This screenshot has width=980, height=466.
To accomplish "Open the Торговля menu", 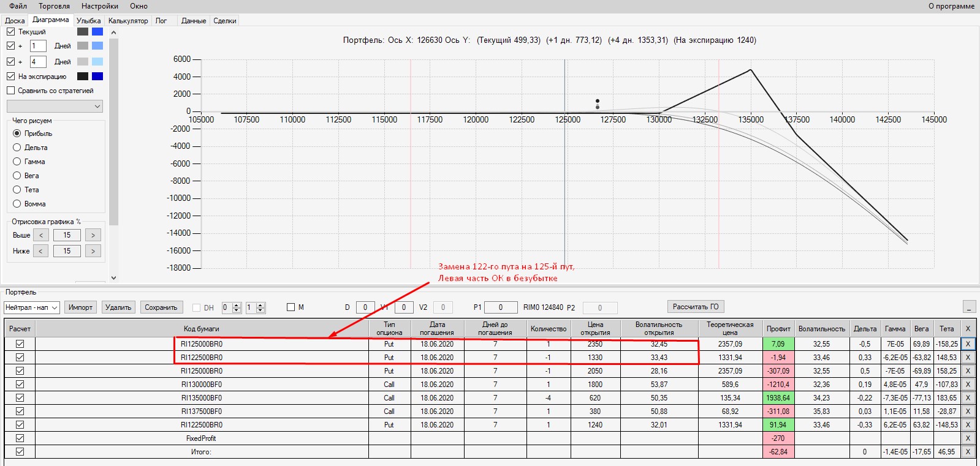I will (x=54, y=6).
